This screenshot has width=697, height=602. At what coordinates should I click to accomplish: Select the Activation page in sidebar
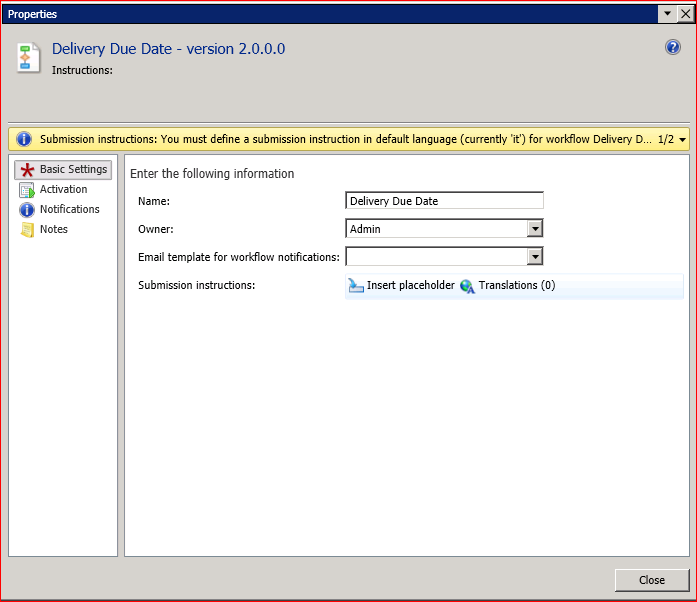pos(63,189)
